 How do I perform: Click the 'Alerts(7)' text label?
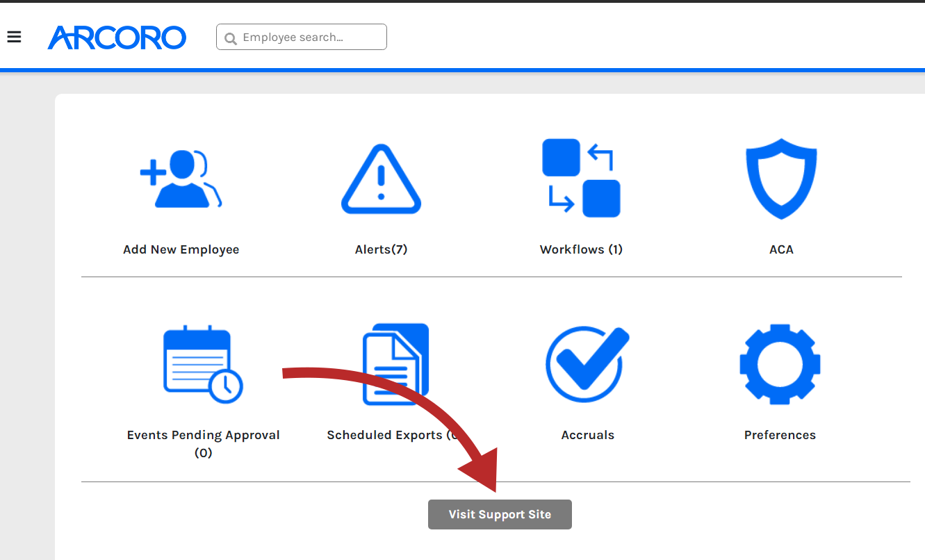click(x=381, y=249)
